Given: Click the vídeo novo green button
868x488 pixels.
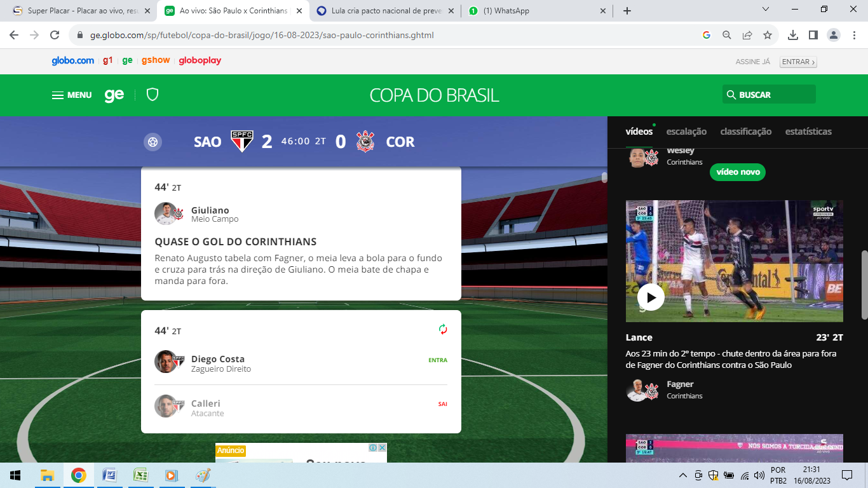Looking at the screenshot, I should coord(738,172).
